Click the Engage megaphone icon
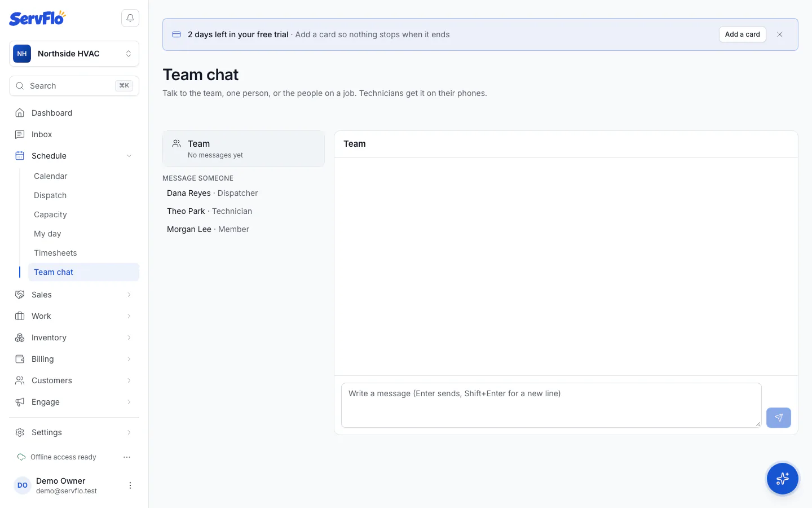Image resolution: width=812 pixels, height=508 pixels. (x=20, y=402)
